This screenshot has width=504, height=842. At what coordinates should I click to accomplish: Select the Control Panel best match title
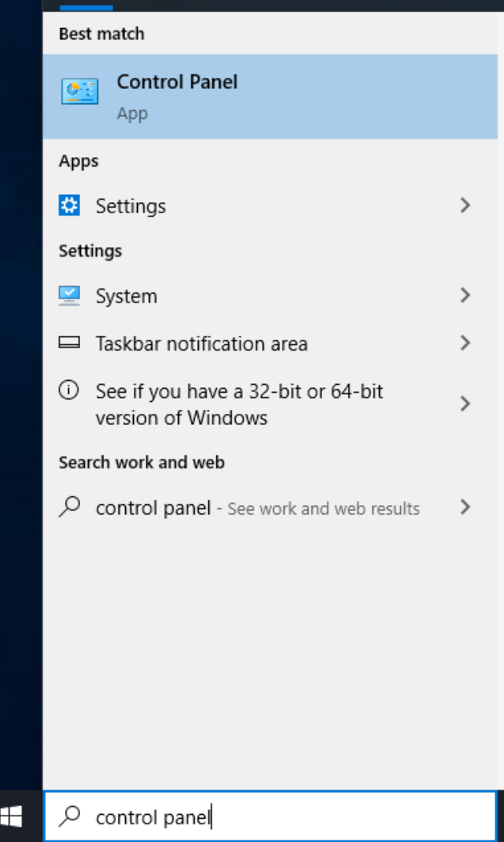click(x=177, y=82)
